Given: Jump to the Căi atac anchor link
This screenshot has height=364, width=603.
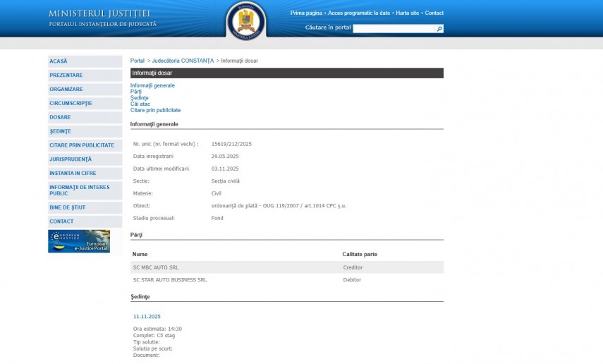Looking at the screenshot, I should click(140, 104).
